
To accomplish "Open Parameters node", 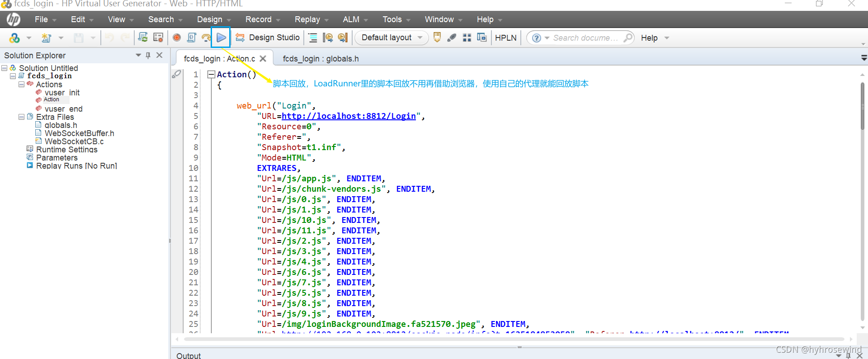I will (57, 158).
